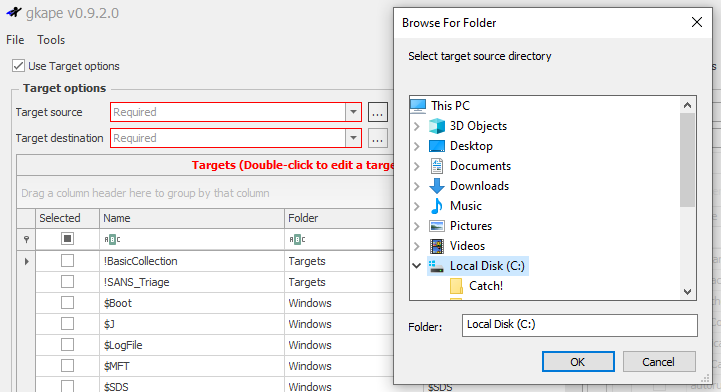The image size is (721, 392).
Task: Check the $SDS target checkbox
Action: pyautogui.click(x=67, y=386)
